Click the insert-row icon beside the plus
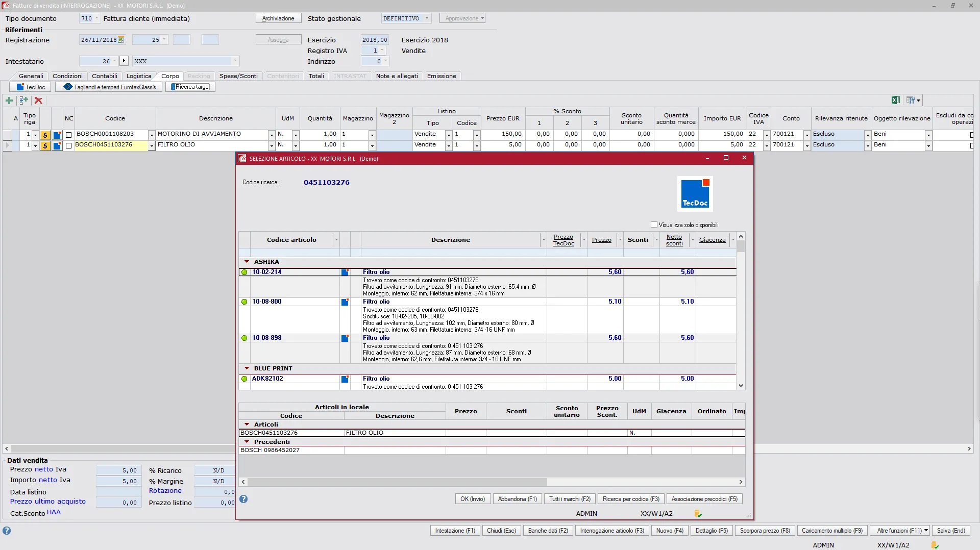 coord(23,101)
